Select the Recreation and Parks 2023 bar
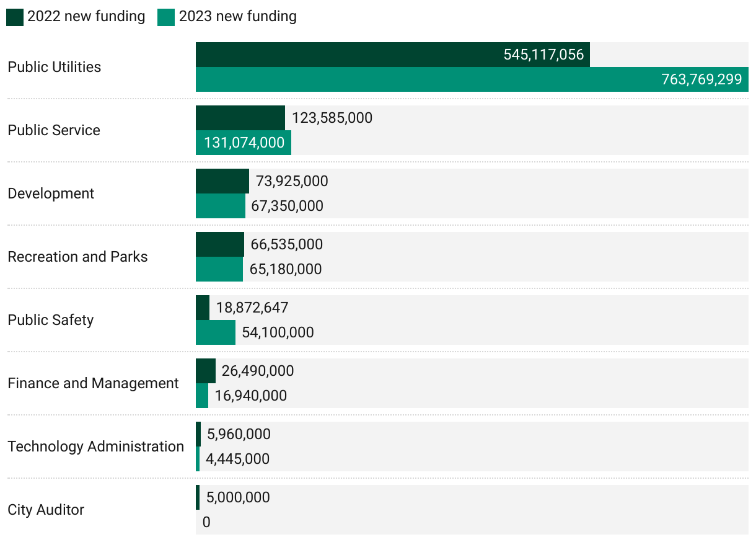Screen dimensions: 756x542 (x=219, y=269)
